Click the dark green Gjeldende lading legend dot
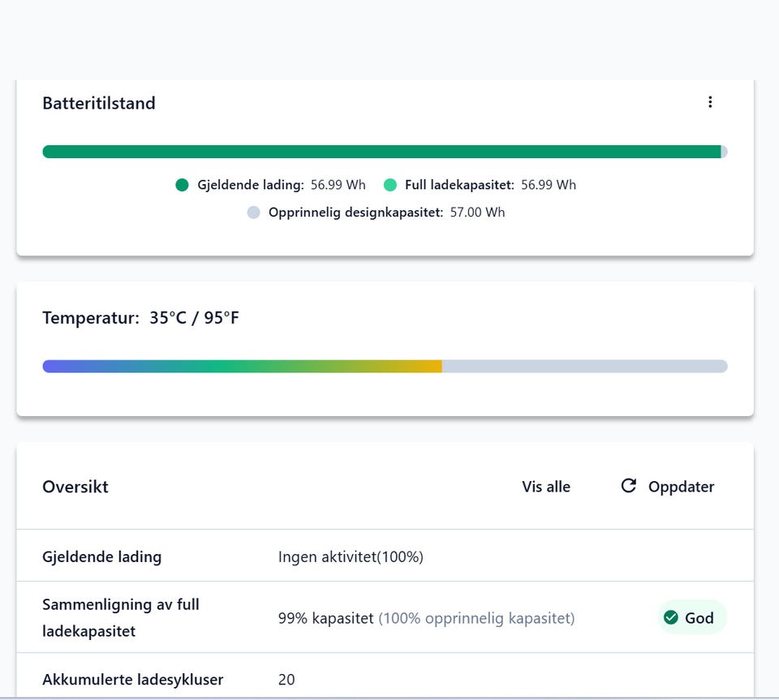 point(182,185)
